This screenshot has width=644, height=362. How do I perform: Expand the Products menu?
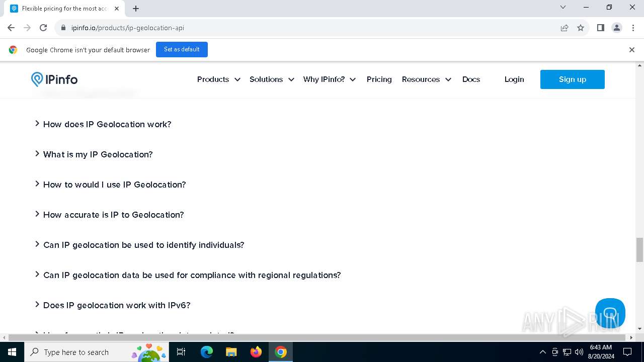(x=219, y=79)
